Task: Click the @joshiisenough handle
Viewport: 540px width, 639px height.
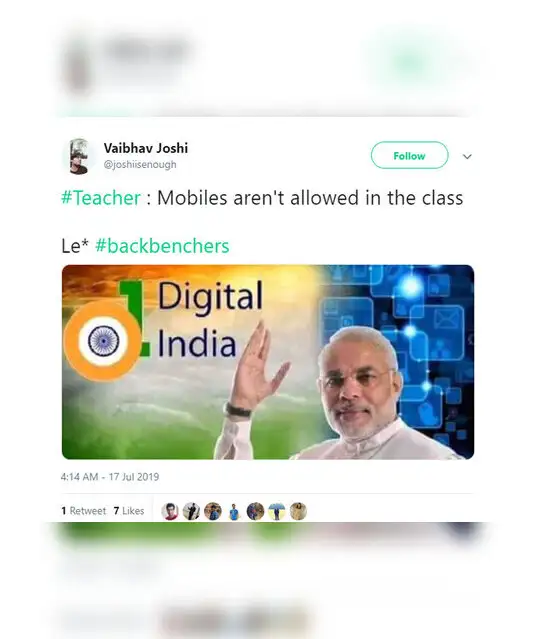Action: click(x=140, y=165)
